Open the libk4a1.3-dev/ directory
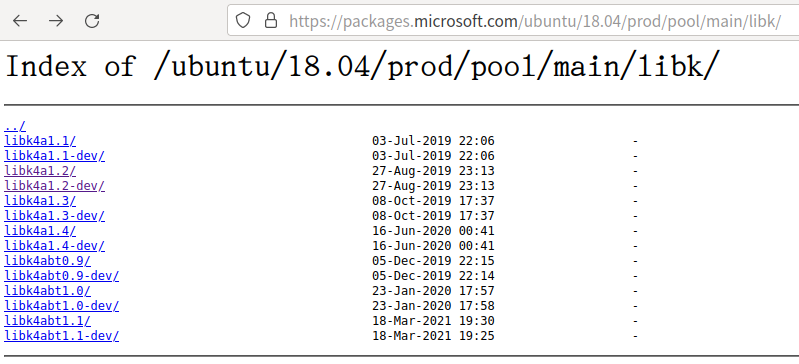Screen dimensions: 799x364 pos(55,216)
